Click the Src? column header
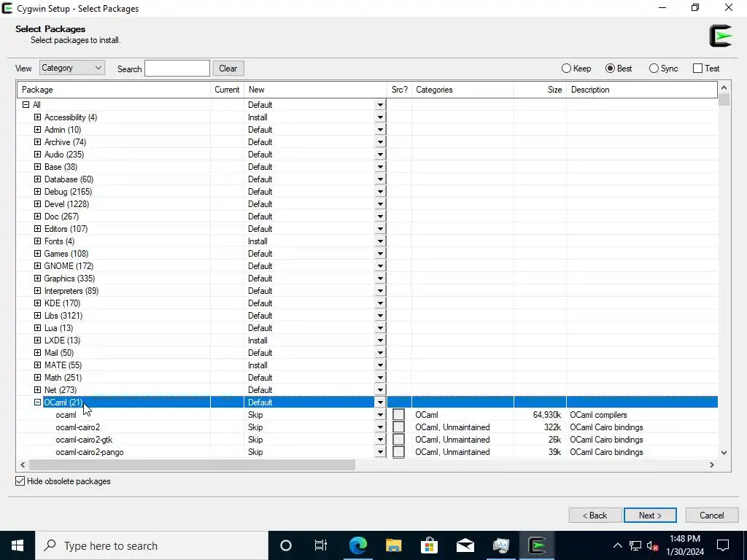Screen dimensions: 747x560 [x=399, y=90]
